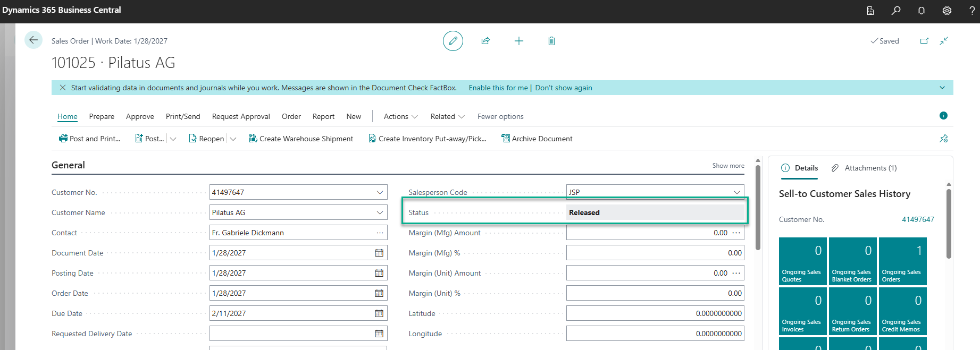
Task: Go back using the arrow button
Action: pyautogui.click(x=33, y=40)
